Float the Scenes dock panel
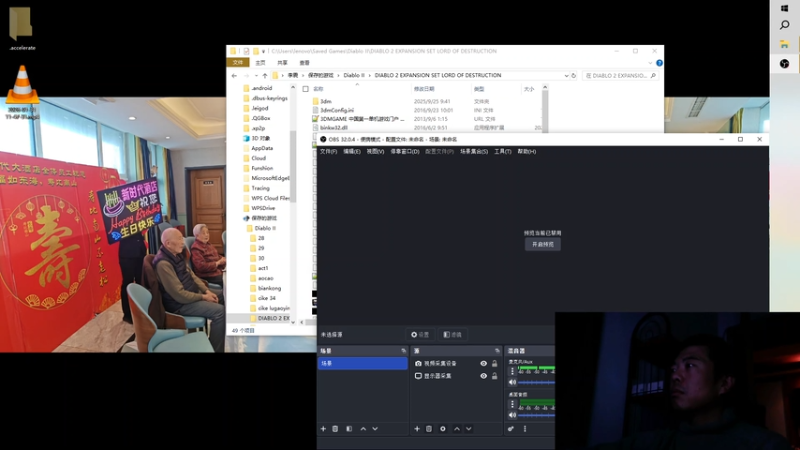 pos(404,351)
